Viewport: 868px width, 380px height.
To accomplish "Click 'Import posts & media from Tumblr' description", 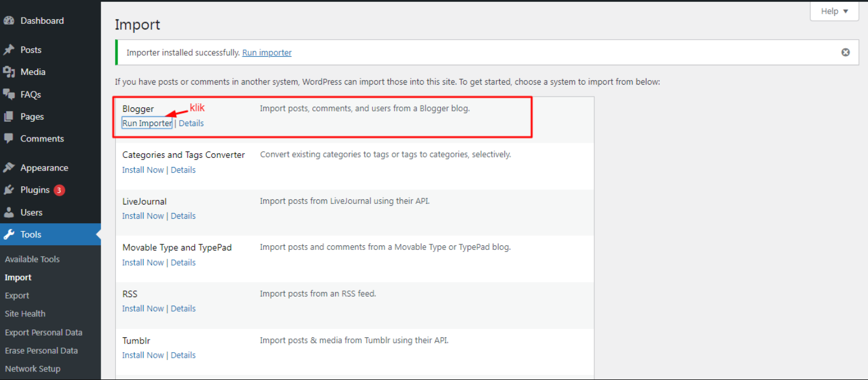I will coord(354,340).
